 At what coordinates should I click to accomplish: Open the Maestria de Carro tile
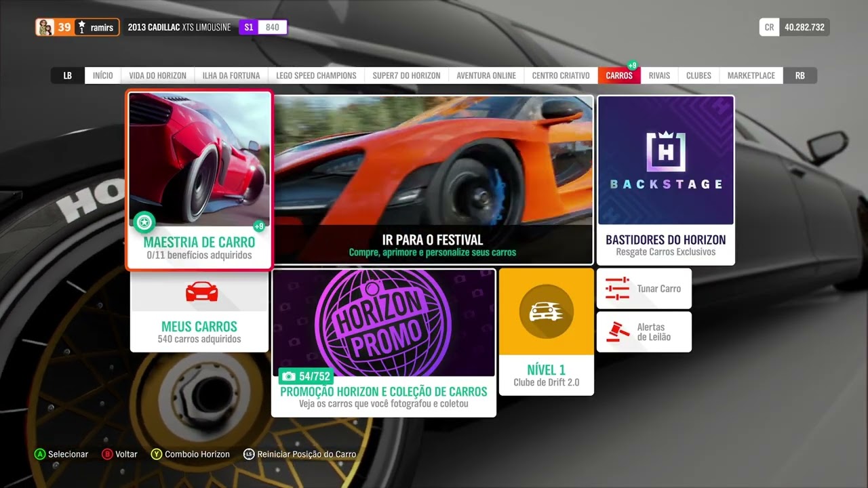click(x=199, y=180)
